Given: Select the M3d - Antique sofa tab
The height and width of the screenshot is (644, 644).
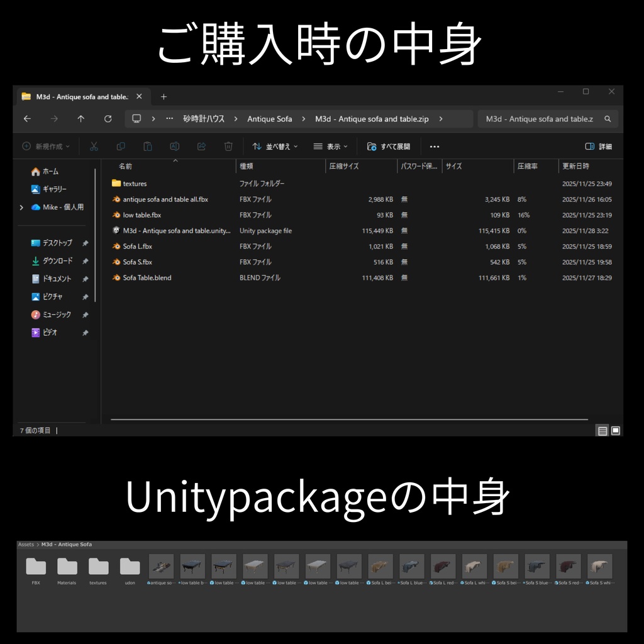Looking at the screenshot, I should [82, 96].
